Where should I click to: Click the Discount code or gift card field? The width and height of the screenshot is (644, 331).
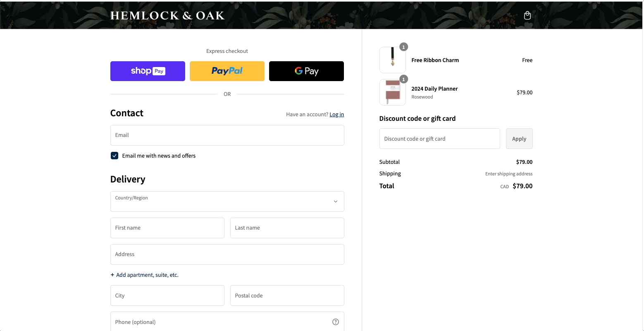pos(439,139)
